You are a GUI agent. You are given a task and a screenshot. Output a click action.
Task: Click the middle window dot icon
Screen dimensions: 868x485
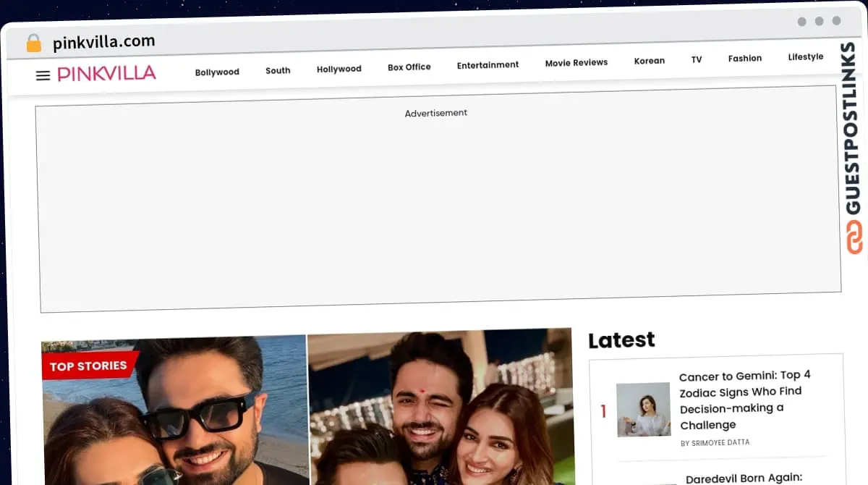[820, 21]
